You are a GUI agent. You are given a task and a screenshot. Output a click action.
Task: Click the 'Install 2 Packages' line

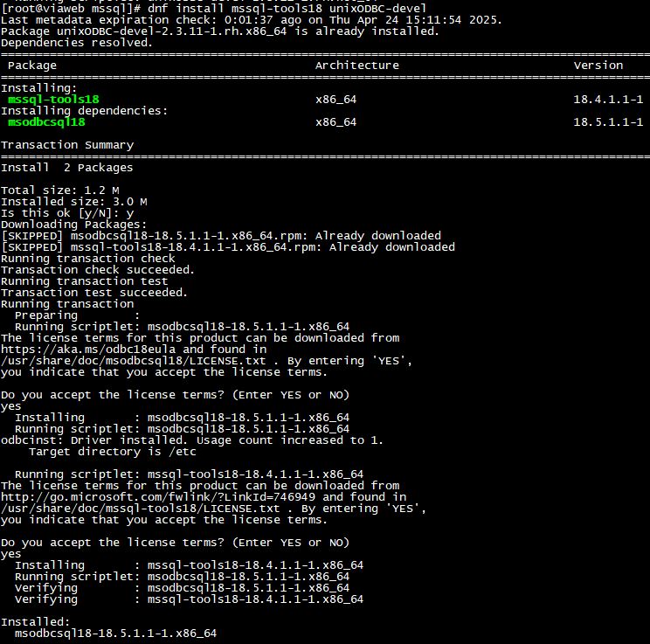[66, 168]
